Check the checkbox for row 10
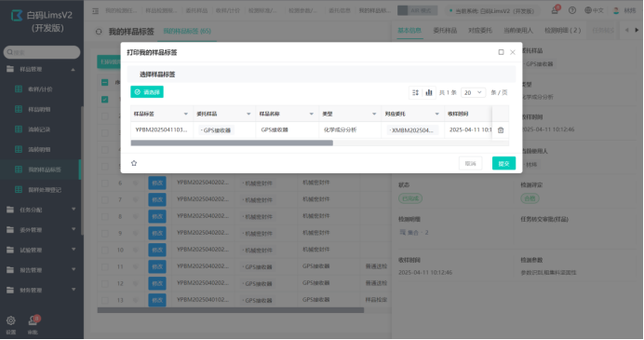This screenshot has width=644, height=340. pos(105,250)
